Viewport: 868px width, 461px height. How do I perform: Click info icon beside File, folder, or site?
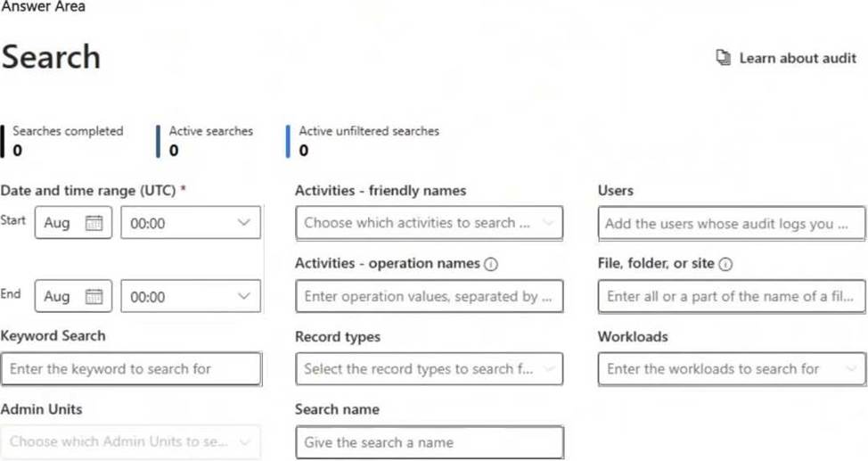point(725,264)
